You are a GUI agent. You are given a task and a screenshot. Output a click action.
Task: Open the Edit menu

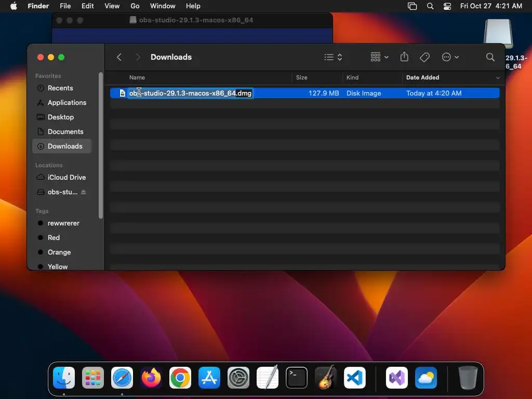coord(87,6)
